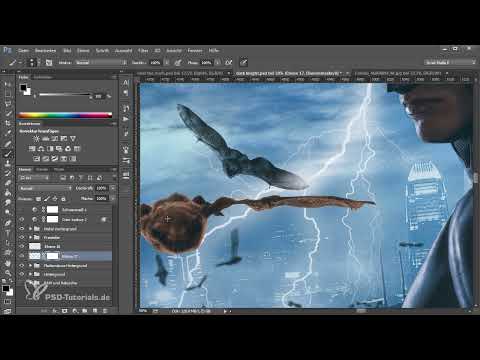Open the Deckkraft slider arrow in Layers
Image resolution: width=480 pixels, height=360 pixels.
tap(113, 188)
